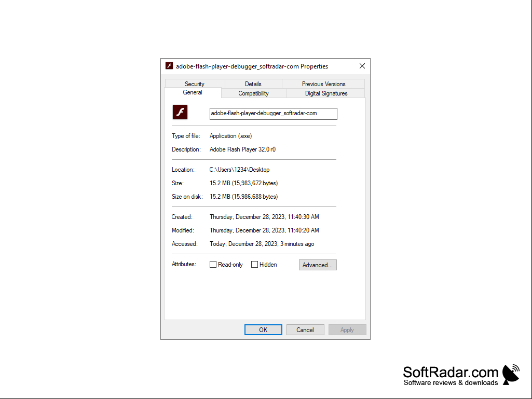Click the Properties window title text

pos(252,66)
